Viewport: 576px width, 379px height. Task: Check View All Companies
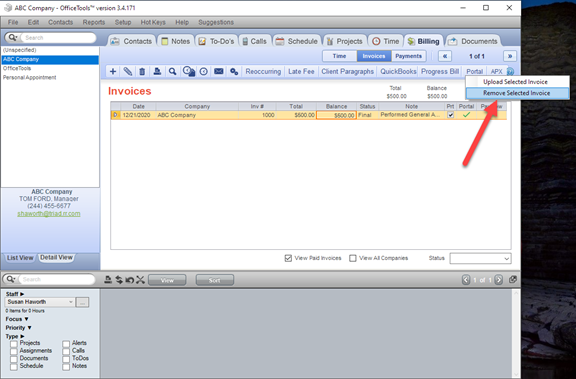(x=353, y=258)
